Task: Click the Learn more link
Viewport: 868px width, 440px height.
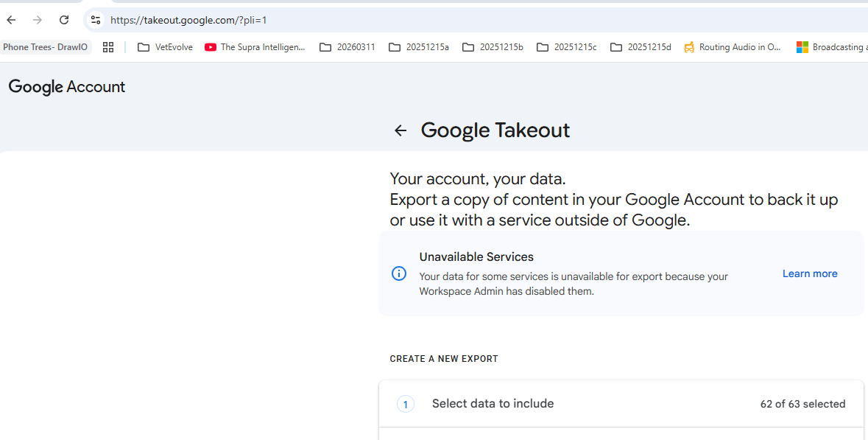Action: (x=809, y=273)
